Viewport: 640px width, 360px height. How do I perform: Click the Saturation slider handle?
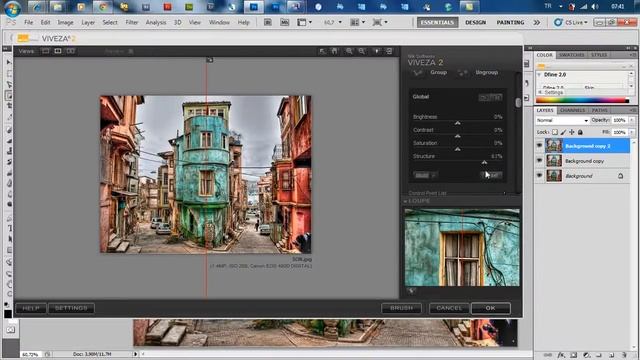click(458, 149)
